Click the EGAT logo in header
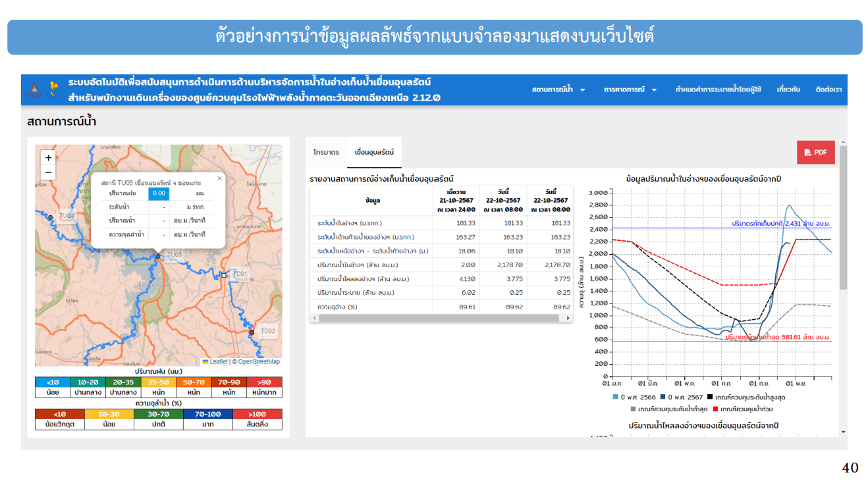 coord(34,90)
